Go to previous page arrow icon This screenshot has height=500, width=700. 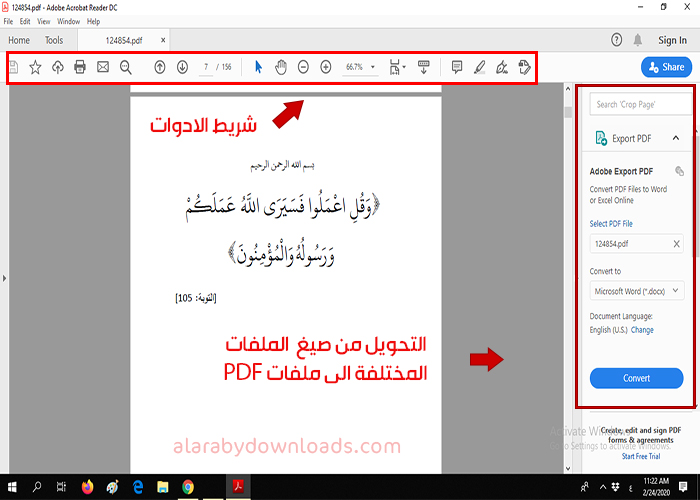click(x=160, y=67)
